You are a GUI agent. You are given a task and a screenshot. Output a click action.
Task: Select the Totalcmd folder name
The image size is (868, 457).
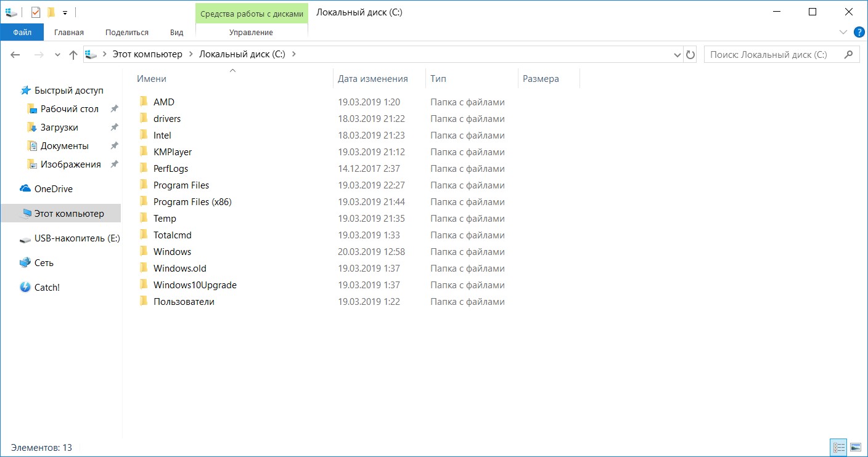click(173, 235)
